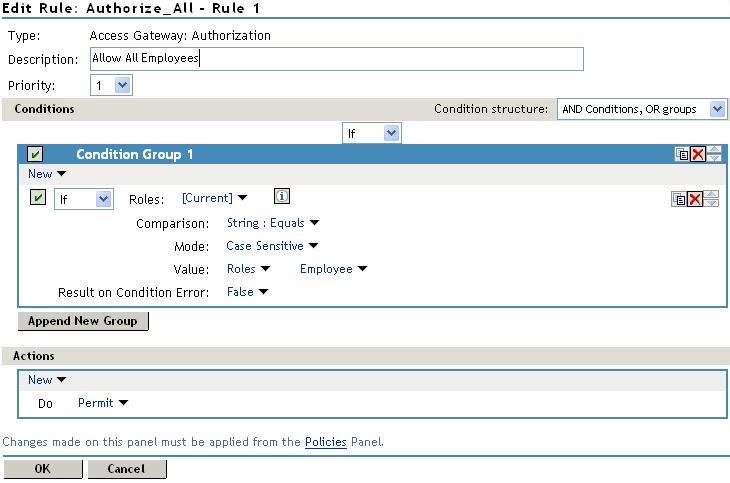Image resolution: width=730 pixels, height=483 pixels.
Task: Delete Condition Group 1 with red X
Action: tap(697, 154)
